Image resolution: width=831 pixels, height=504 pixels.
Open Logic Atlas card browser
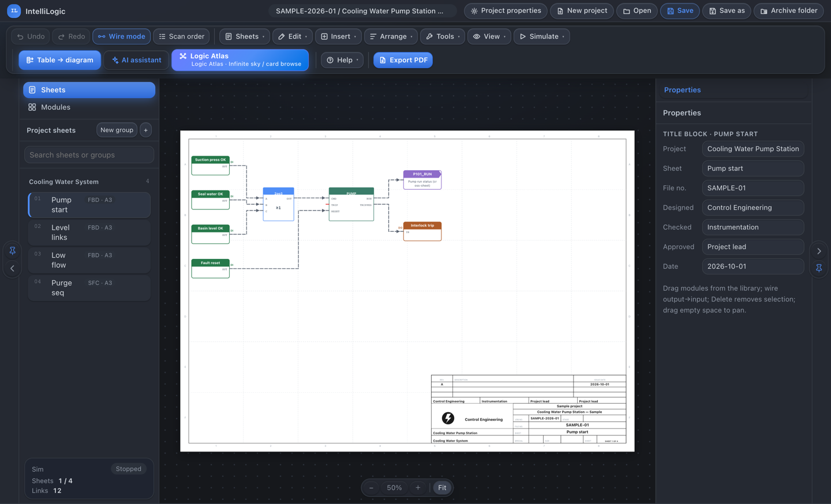click(x=240, y=60)
